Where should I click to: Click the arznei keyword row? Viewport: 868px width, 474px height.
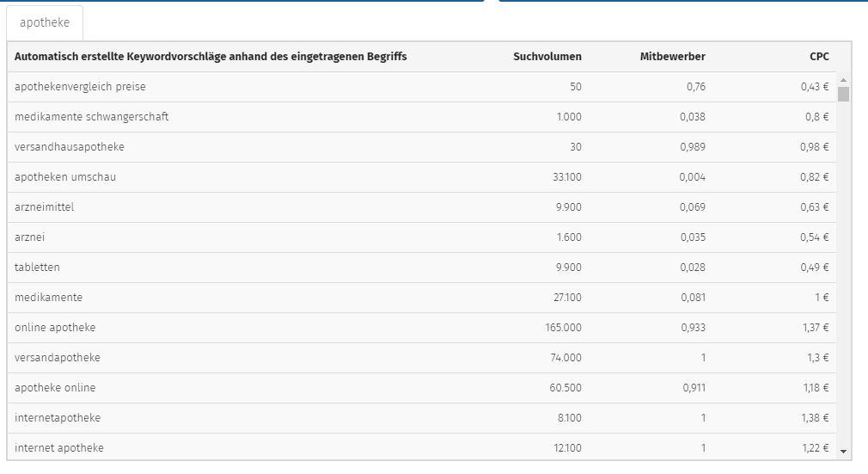click(422, 237)
